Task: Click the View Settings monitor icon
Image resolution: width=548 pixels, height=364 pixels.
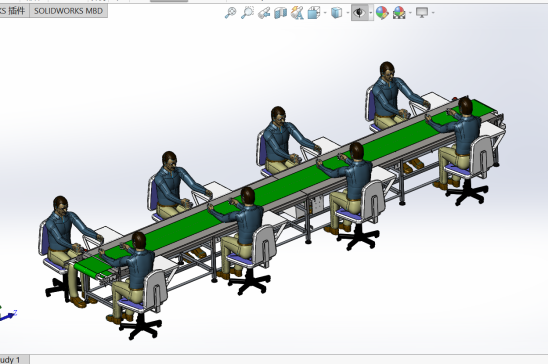Action: point(422,13)
